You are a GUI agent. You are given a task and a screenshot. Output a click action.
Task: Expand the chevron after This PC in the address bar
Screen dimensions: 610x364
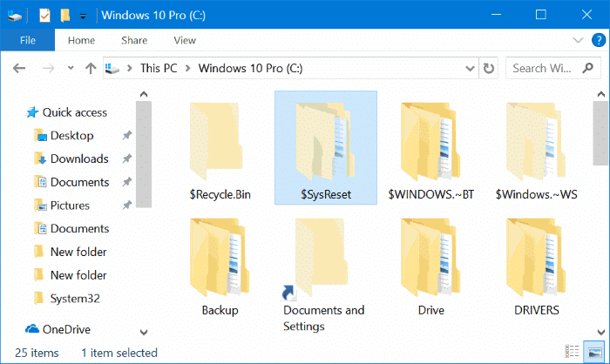pyautogui.click(x=188, y=69)
